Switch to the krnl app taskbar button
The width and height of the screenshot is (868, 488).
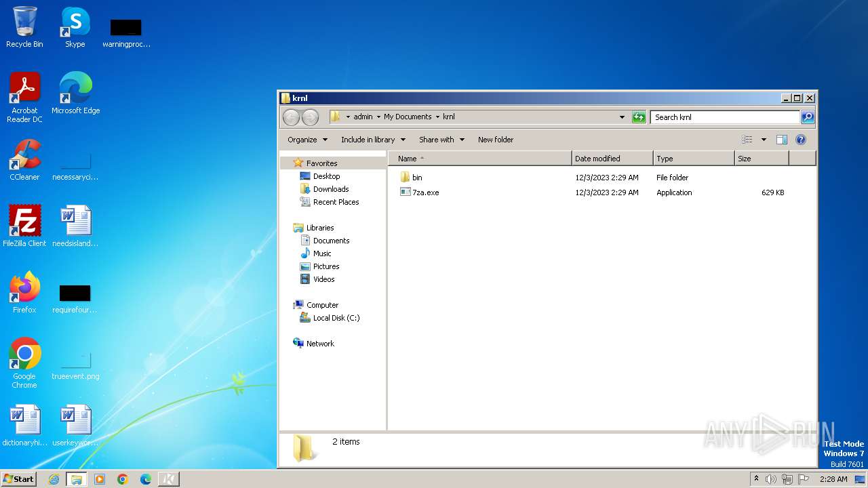[x=169, y=479]
